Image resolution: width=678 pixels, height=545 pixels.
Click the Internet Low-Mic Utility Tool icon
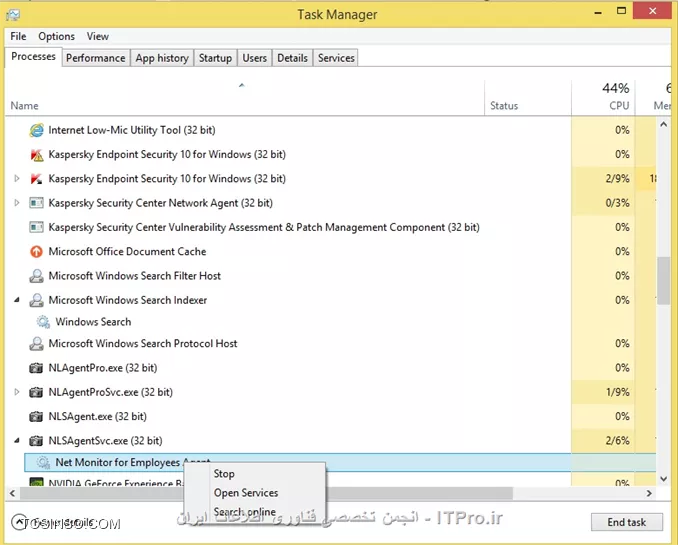click(x=36, y=130)
